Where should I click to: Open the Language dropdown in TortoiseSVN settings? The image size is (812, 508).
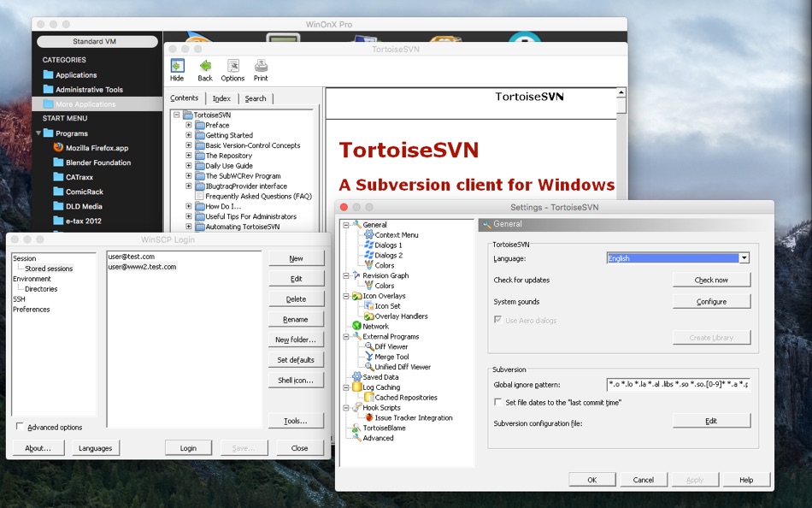pyautogui.click(x=743, y=257)
